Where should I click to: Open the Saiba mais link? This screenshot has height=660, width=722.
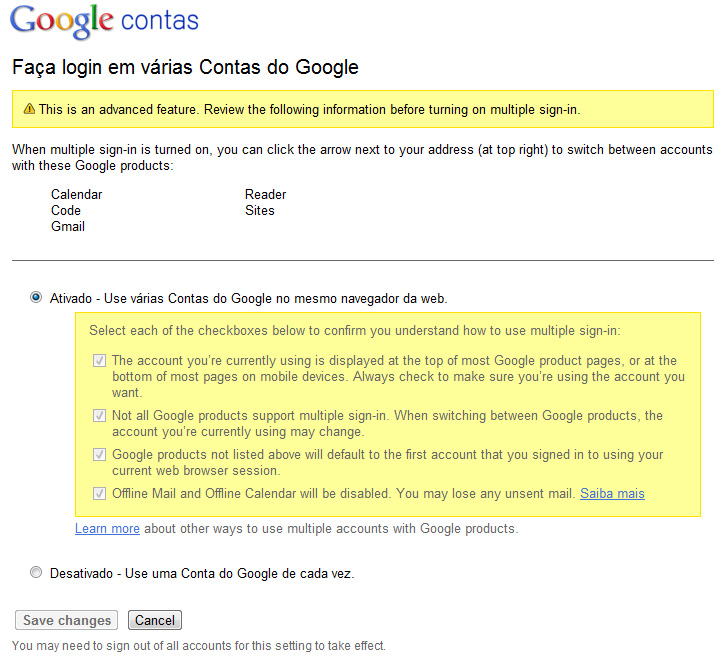coord(612,493)
